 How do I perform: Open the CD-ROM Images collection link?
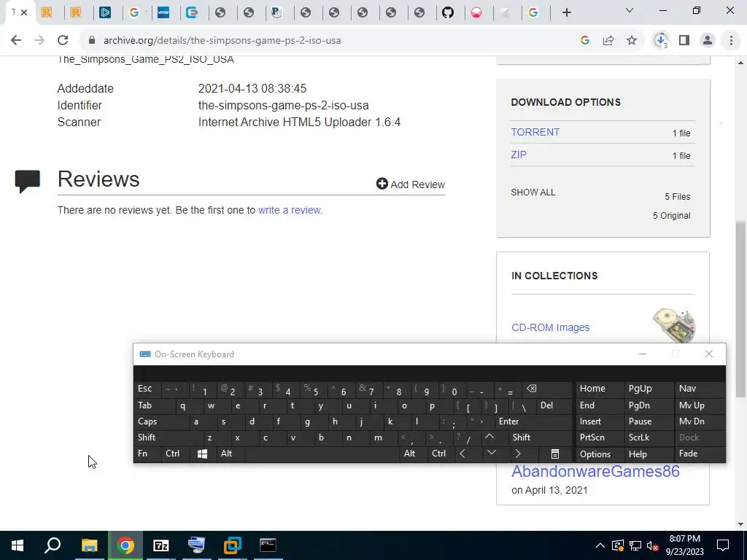tap(550, 327)
